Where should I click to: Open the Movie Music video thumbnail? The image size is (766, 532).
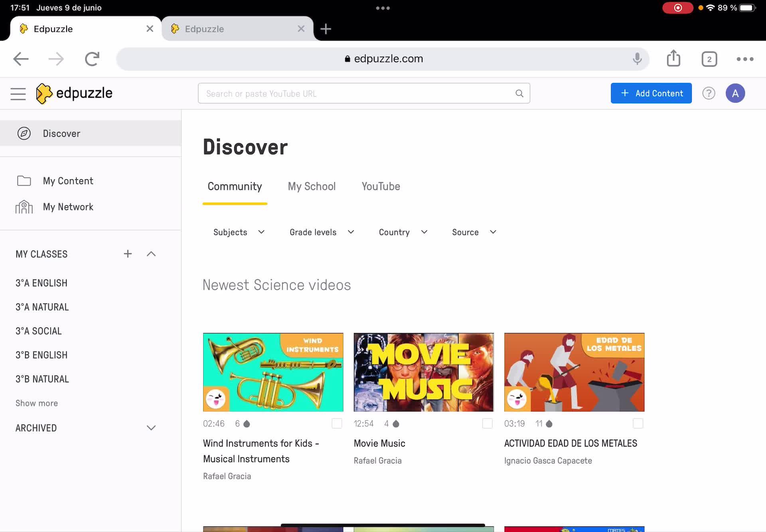coord(423,372)
